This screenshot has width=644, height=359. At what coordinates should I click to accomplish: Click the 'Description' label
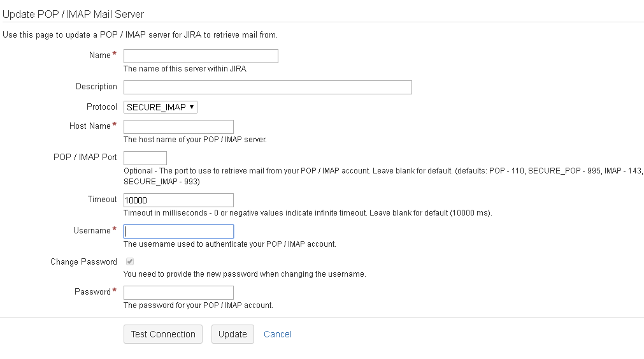(97, 87)
